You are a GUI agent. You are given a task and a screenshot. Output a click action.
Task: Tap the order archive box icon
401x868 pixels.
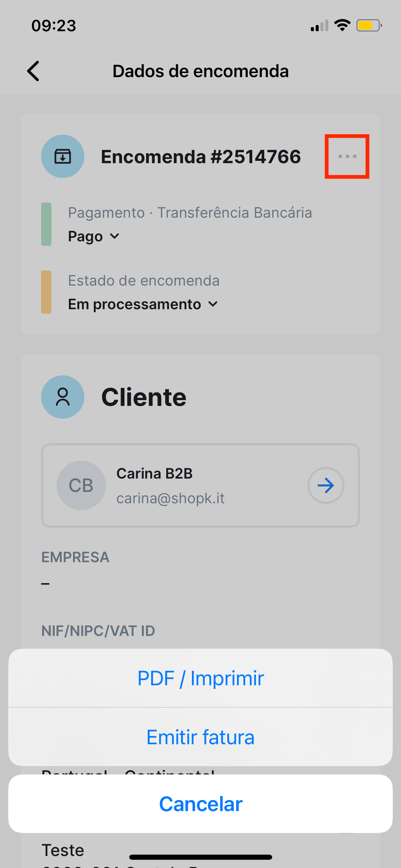point(63,156)
